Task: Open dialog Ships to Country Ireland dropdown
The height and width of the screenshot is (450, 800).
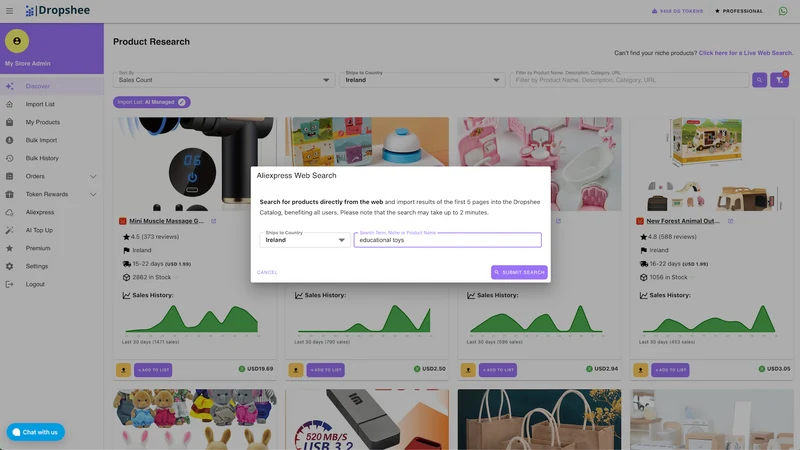Action: (x=305, y=240)
